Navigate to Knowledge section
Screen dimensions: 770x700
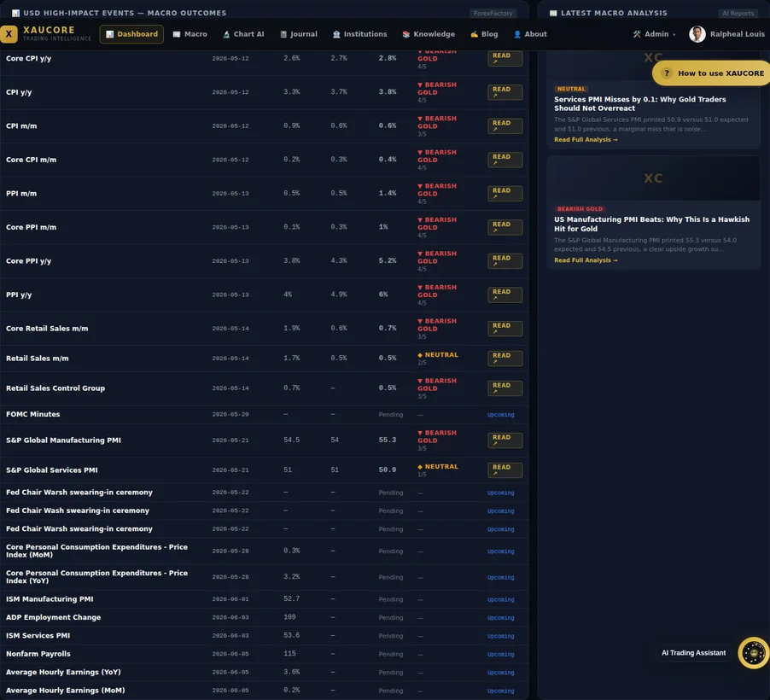[429, 34]
